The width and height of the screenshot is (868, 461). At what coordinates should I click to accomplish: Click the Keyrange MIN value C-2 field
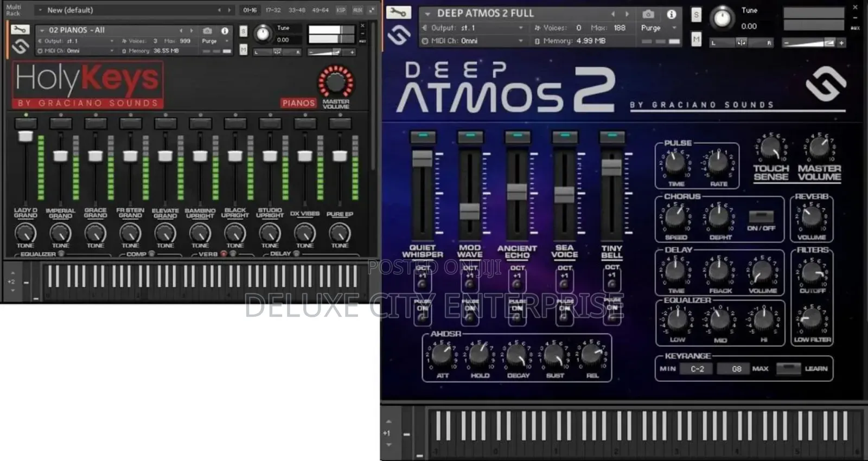(x=697, y=369)
